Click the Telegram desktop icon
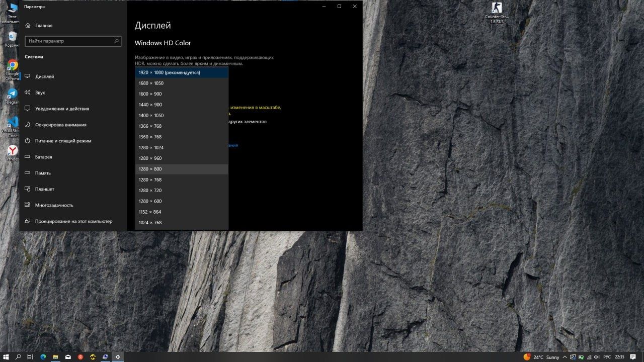This screenshot has height=362, width=644. point(12,97)
